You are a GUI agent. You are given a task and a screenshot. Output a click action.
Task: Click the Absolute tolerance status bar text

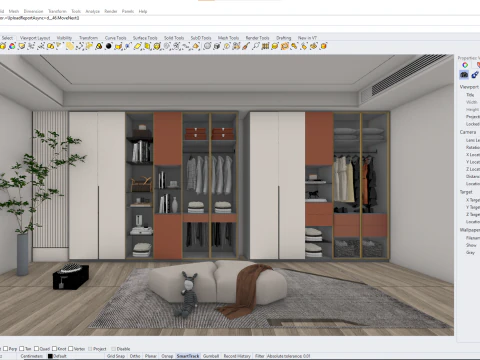point(288,356)
